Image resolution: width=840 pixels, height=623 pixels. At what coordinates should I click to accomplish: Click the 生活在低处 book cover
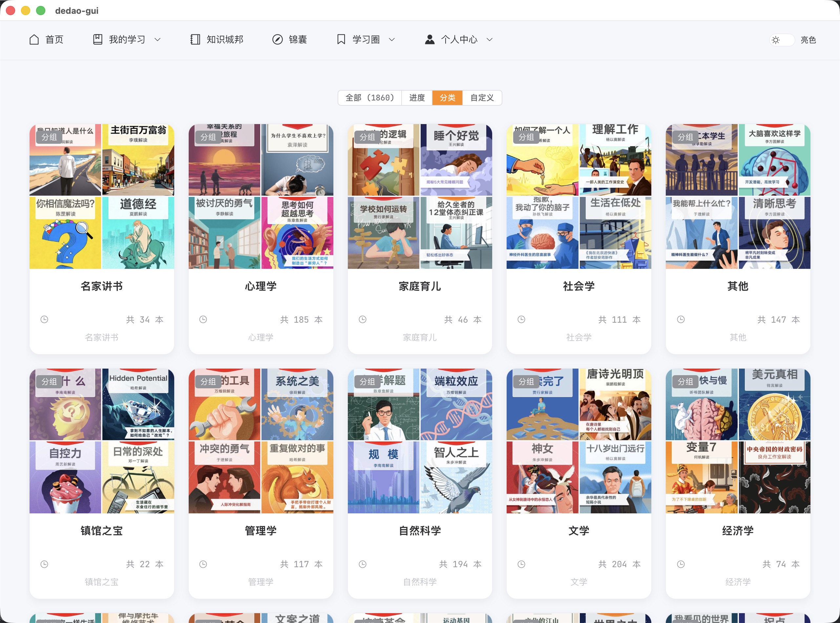(x=615, y=233)
